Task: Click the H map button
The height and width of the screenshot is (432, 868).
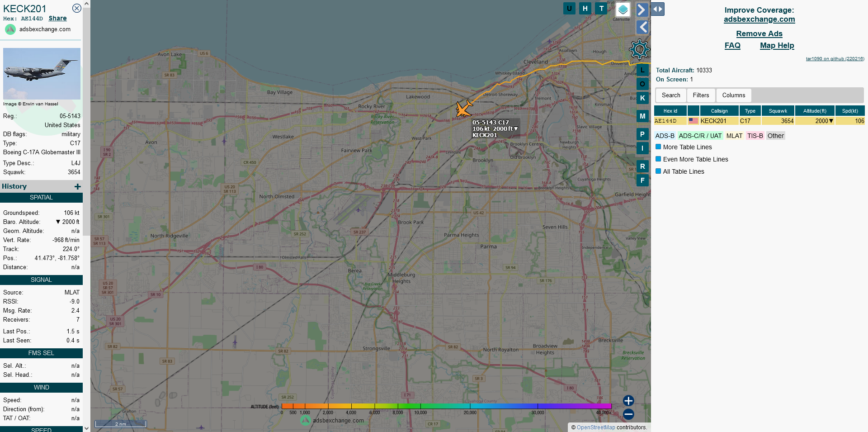Action: pyautogui.click(x=585, y=8)
